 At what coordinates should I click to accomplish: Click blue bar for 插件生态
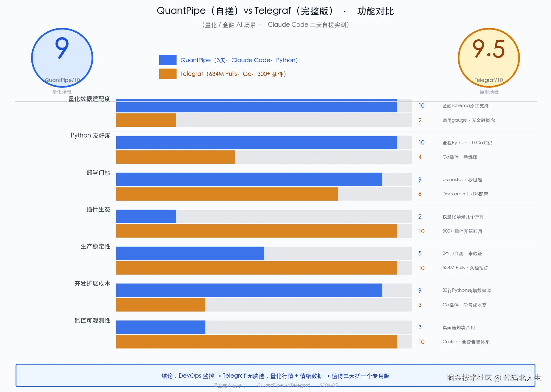point(146,216)
